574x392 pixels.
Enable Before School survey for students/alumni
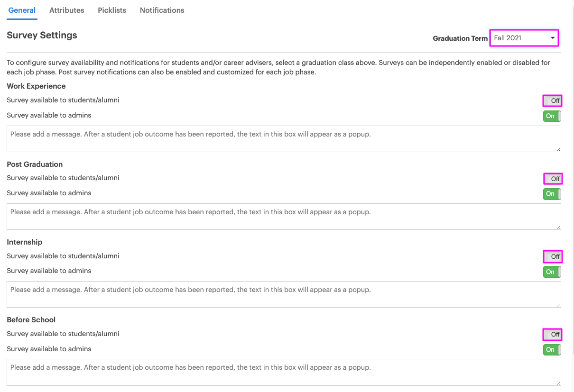click(x=552, y=334)
